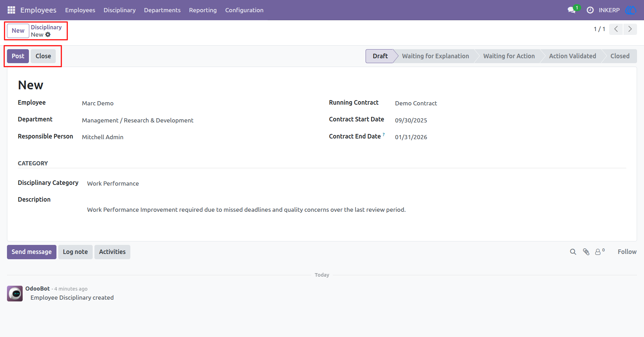
Task: Click the record actions gear icon
Action: [48, 35]
